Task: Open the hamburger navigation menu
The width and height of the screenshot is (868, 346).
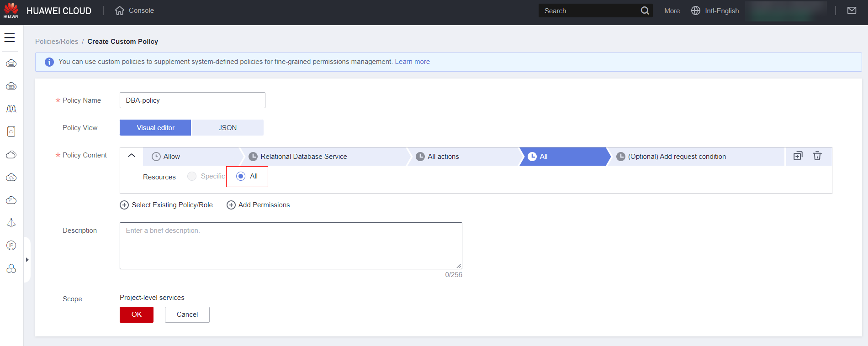Action: (x=10, y=37)
